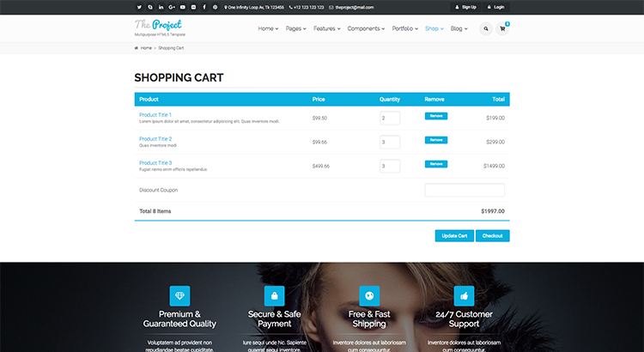
Task: Open the Product Title 1 link
Action: pos(155,115)
